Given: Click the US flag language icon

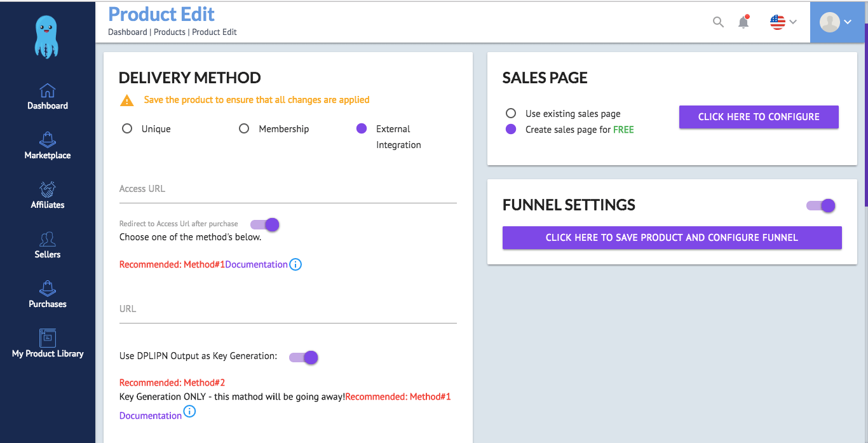Looking at the screenshot, I should (778, 22).
